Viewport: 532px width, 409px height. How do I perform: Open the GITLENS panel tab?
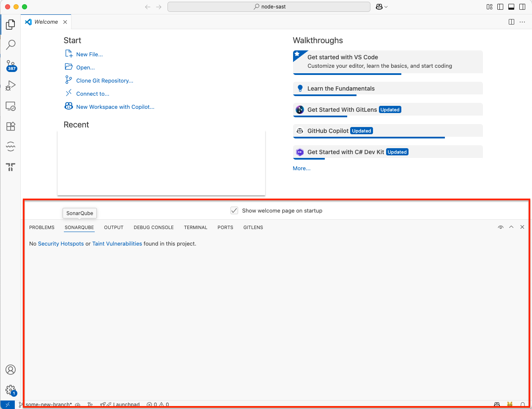(253, 227)
